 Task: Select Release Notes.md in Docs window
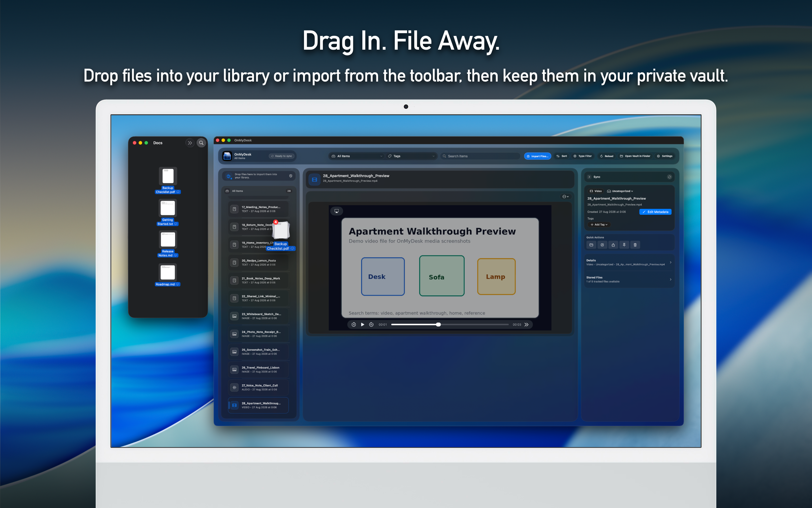168,244
